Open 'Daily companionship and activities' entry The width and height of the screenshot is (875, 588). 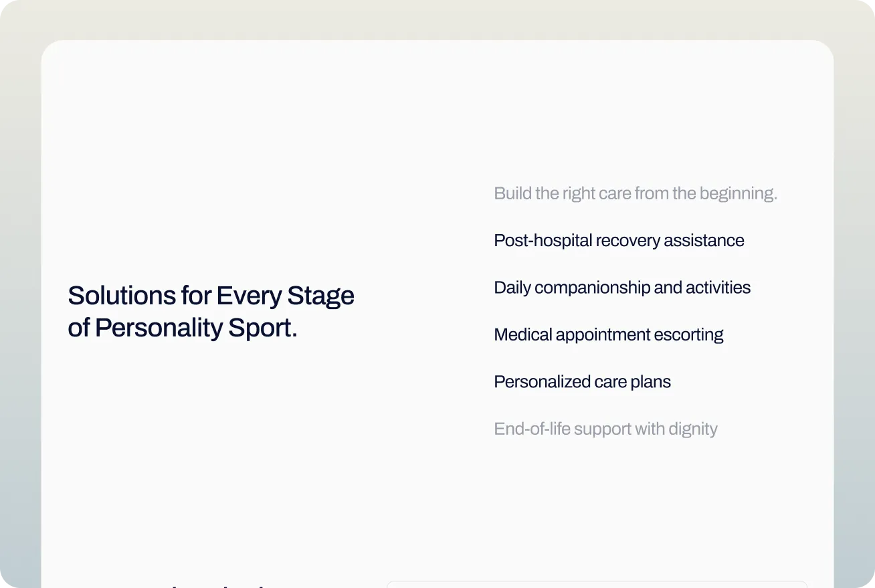click(x=622, y=288)
